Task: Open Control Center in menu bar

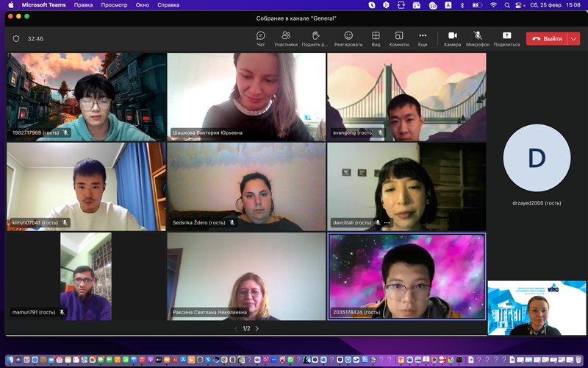Action: click(x=519, y=5)
